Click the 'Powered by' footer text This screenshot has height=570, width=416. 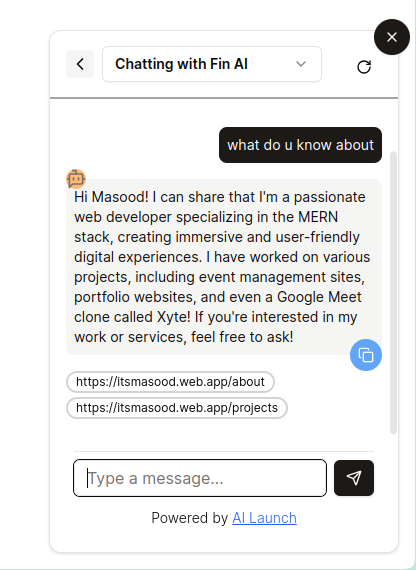[189, 518]
